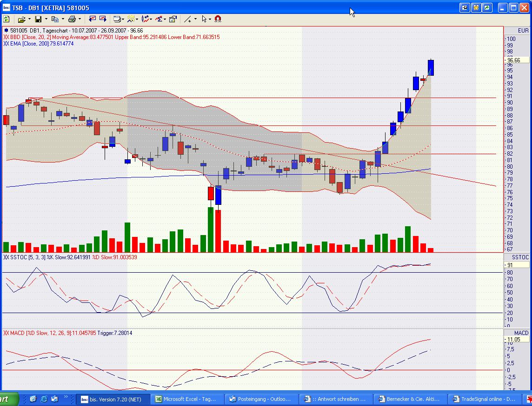Toggle the red magnet snap tool
Screen dimensions: 532x406
coord(218,19)
